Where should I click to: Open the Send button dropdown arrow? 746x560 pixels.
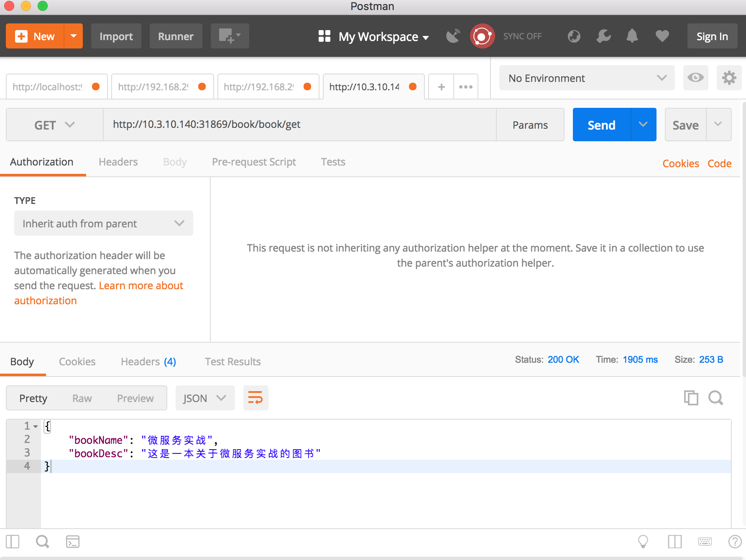(644, 125)
